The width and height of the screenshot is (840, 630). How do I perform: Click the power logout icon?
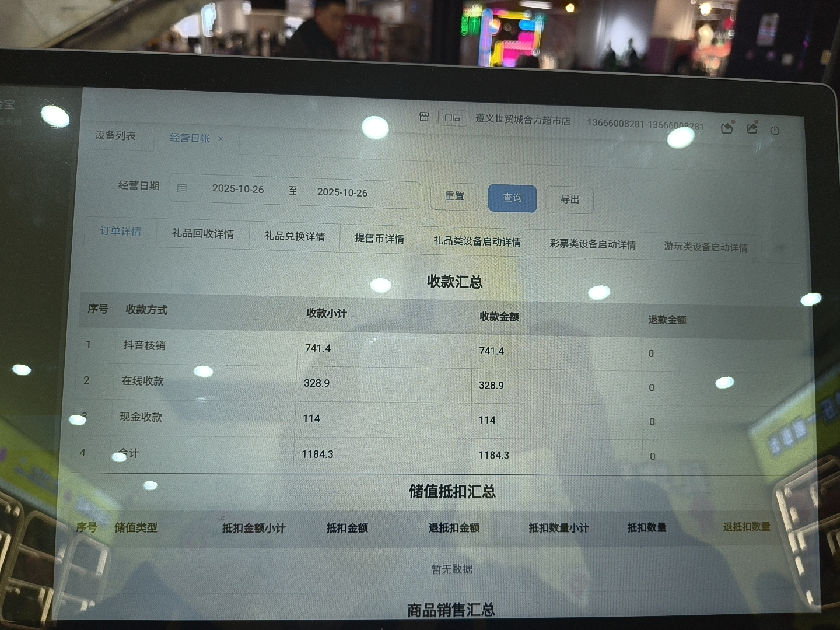point(775,131)
